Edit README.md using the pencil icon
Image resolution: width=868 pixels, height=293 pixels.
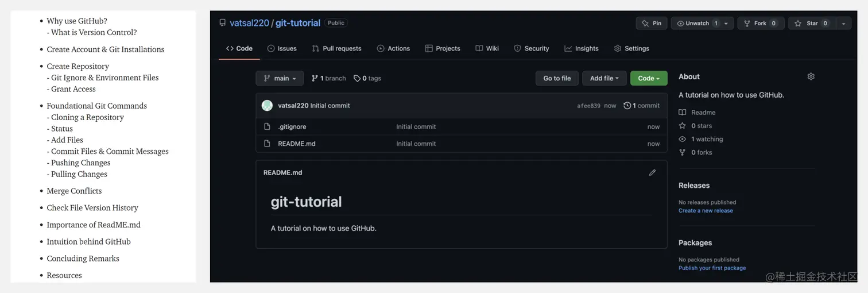point(652,172)
